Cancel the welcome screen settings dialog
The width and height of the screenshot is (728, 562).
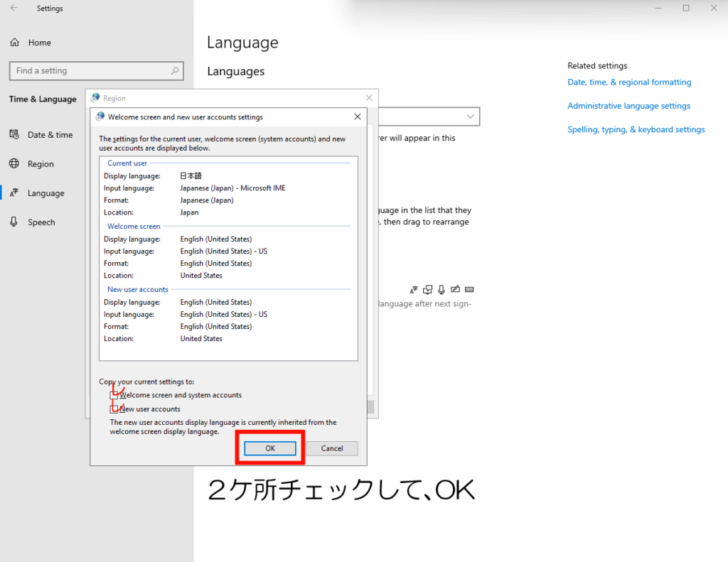click(332, 448)
